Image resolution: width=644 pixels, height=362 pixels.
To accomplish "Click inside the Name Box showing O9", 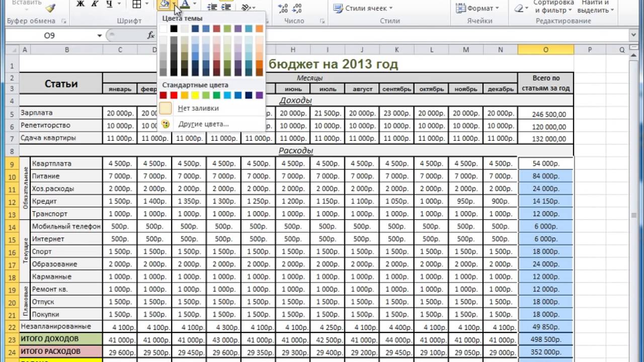I will [49, 36].
